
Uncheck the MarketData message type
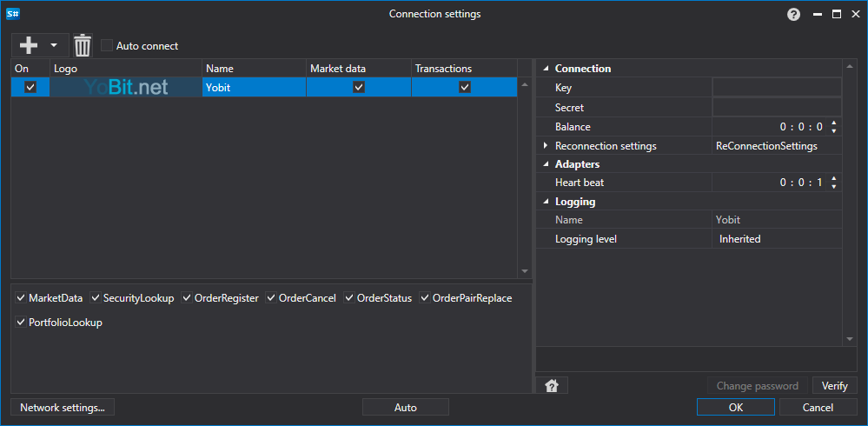[x=21, y=298]
